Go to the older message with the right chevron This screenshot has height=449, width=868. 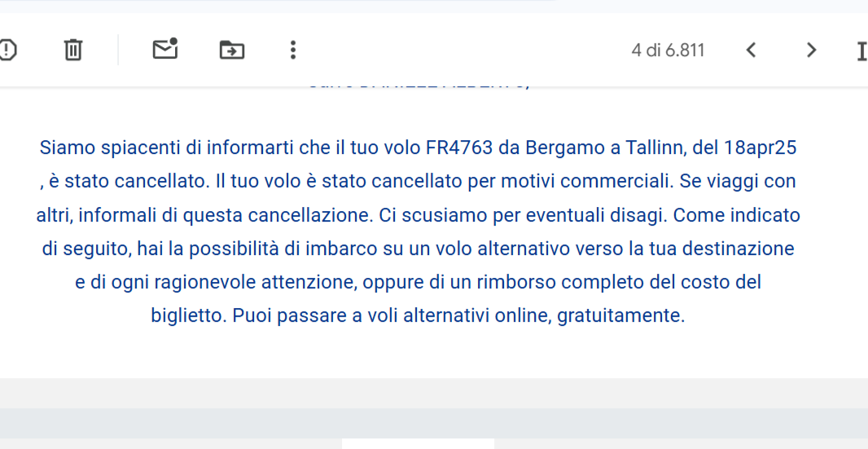coord(811,50)
